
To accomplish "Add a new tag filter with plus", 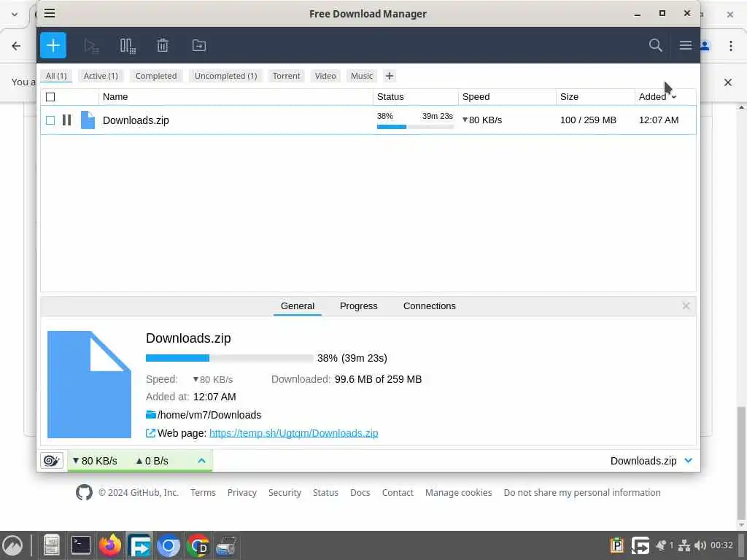I will click(x=390, y=76).
